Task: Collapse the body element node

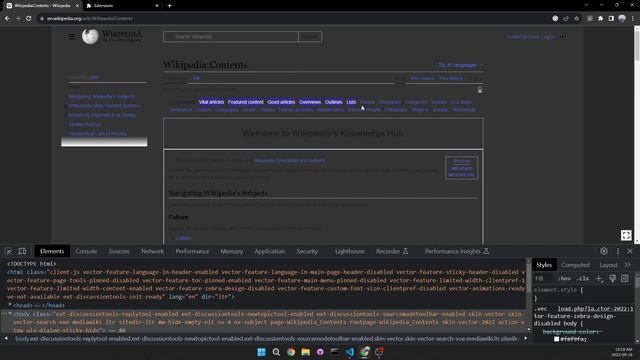Action: tap(10, 313)
